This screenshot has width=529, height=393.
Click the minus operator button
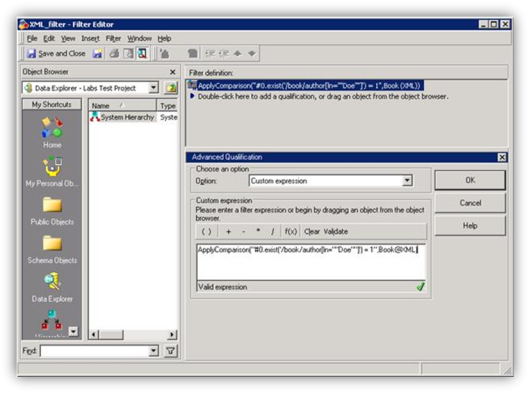[244, 231]
